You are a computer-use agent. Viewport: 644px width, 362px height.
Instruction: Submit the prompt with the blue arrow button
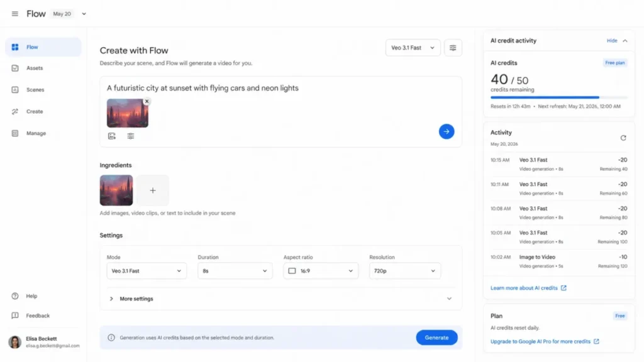447,132
